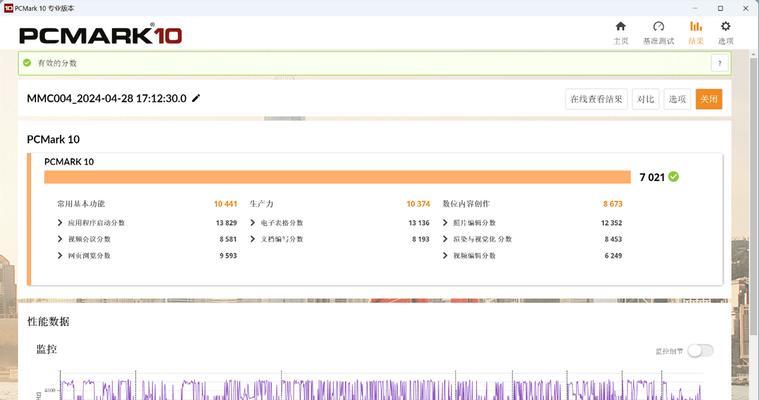
Task: Click the orange PCMARK 10 score bar
Action: point(337,177)
